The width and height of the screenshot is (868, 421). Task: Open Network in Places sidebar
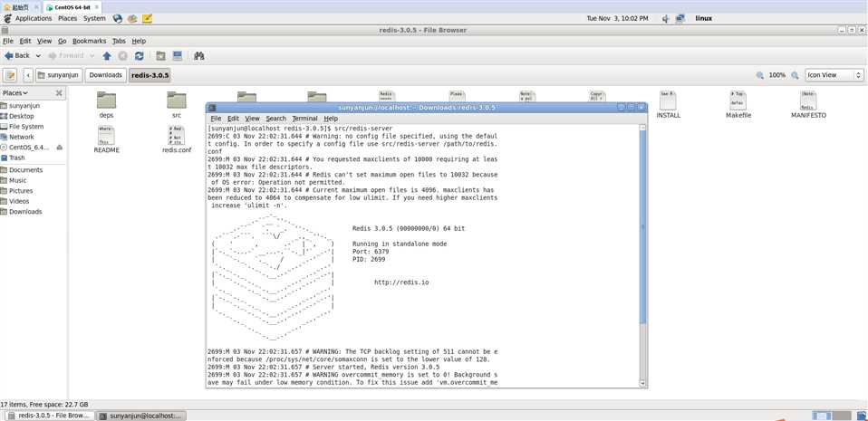[x=22, y=138]
